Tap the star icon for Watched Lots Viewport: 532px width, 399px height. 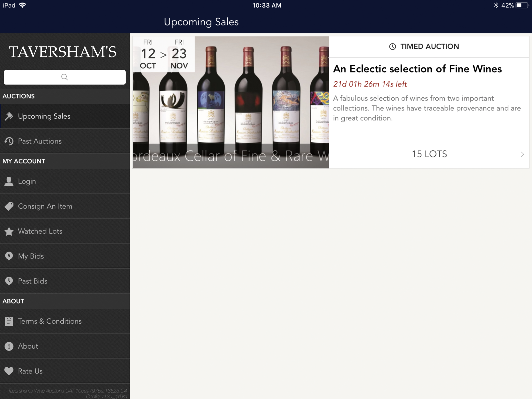tap(9, 231)
